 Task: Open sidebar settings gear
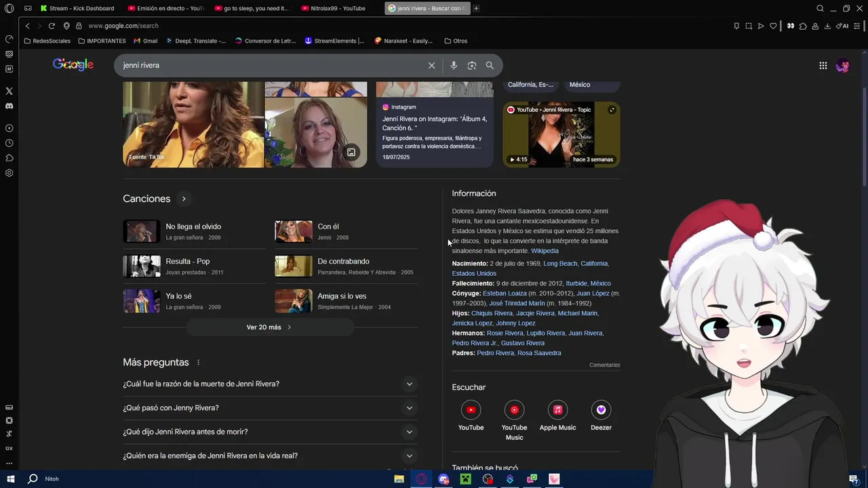tap(9, 173)
